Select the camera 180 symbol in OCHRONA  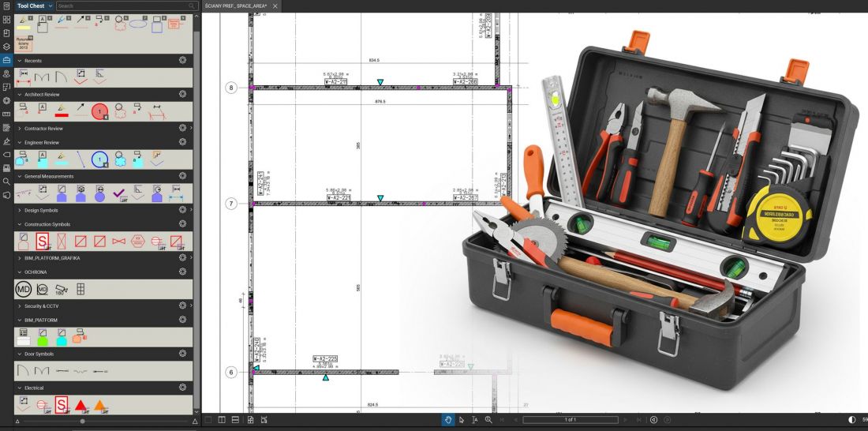coord(62,289)
